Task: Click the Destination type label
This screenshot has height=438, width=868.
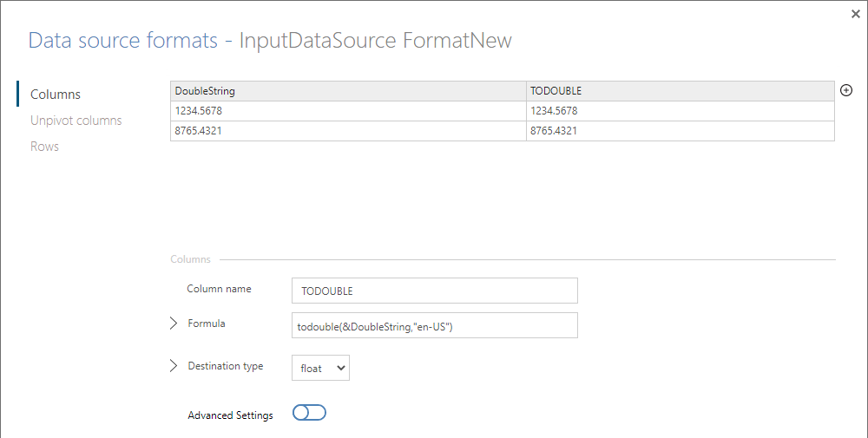Action: (226, 366)
